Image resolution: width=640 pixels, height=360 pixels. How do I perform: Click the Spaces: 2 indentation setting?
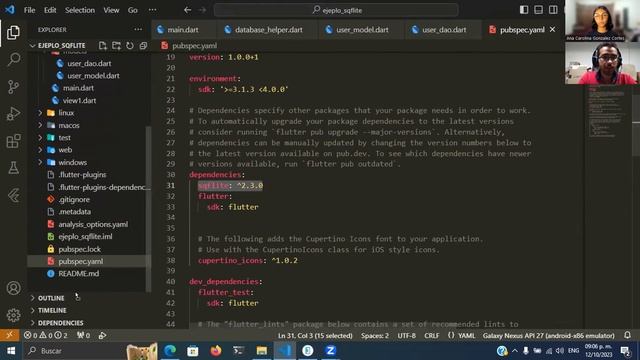375,336
